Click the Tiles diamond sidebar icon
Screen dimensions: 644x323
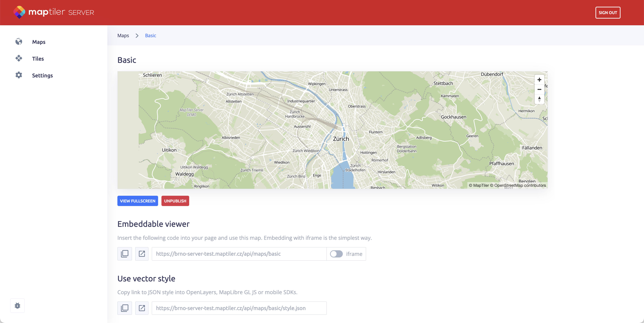pos(19,58)
